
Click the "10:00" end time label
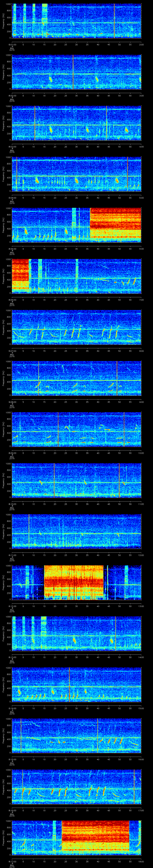[141, 453]
